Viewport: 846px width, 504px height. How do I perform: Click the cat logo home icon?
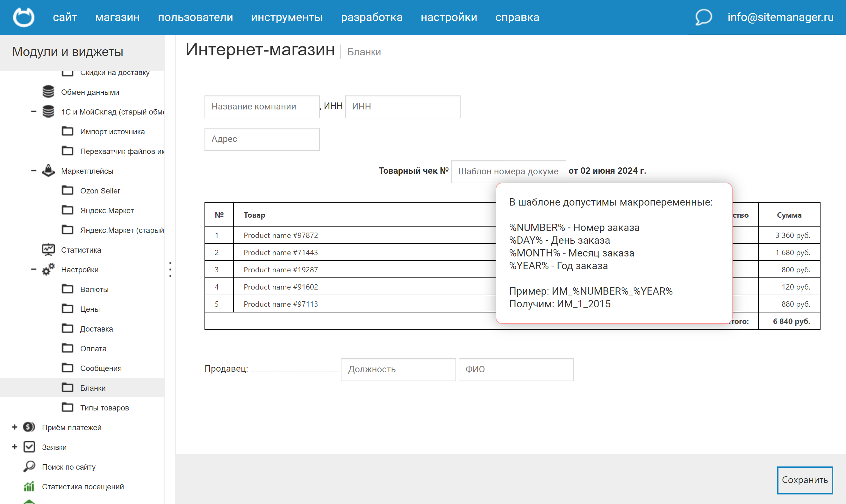pyautogui.click(x=24, y=17)
